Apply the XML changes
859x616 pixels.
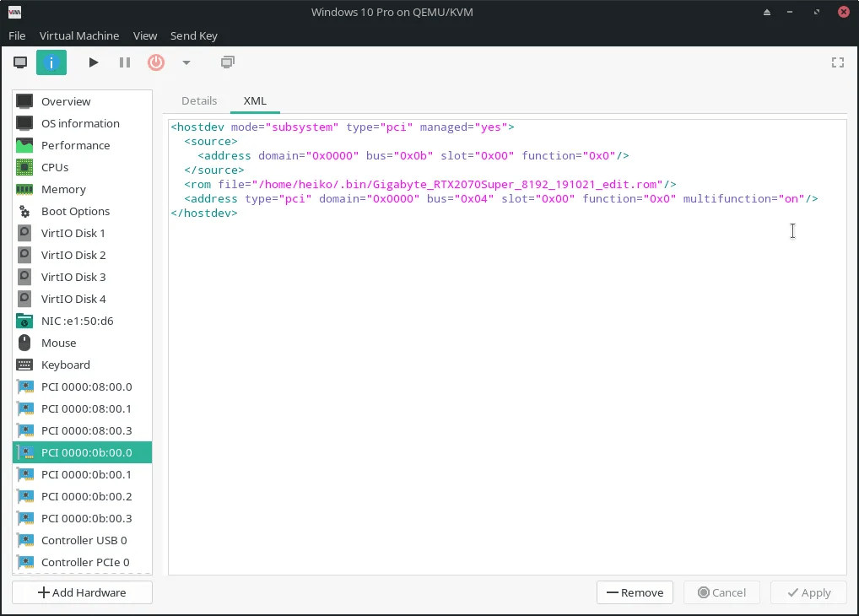pyautogui.click(x=808, y=592)
